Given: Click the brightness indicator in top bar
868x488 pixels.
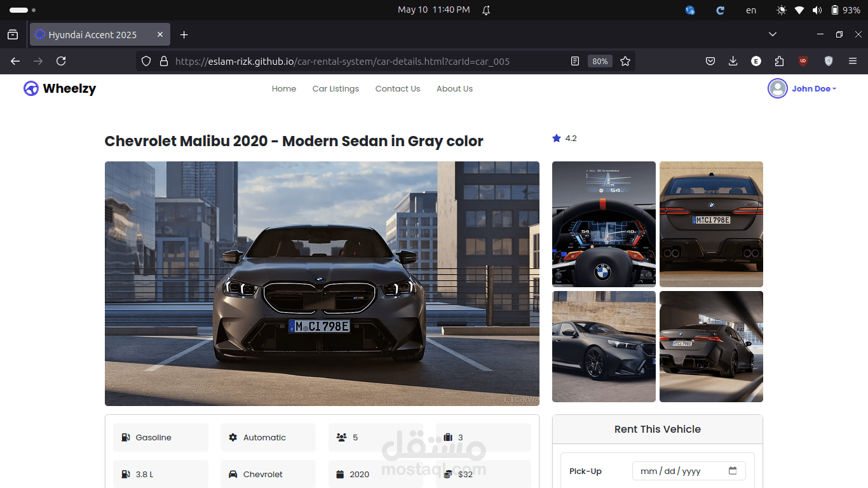Looking at the screenshot, I should tap(782, 10).
